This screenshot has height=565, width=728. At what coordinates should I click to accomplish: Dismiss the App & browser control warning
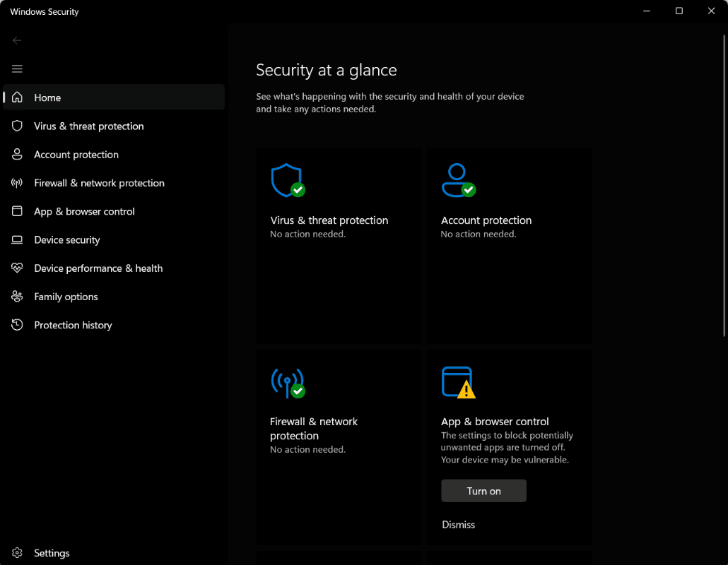coord(458,525)
